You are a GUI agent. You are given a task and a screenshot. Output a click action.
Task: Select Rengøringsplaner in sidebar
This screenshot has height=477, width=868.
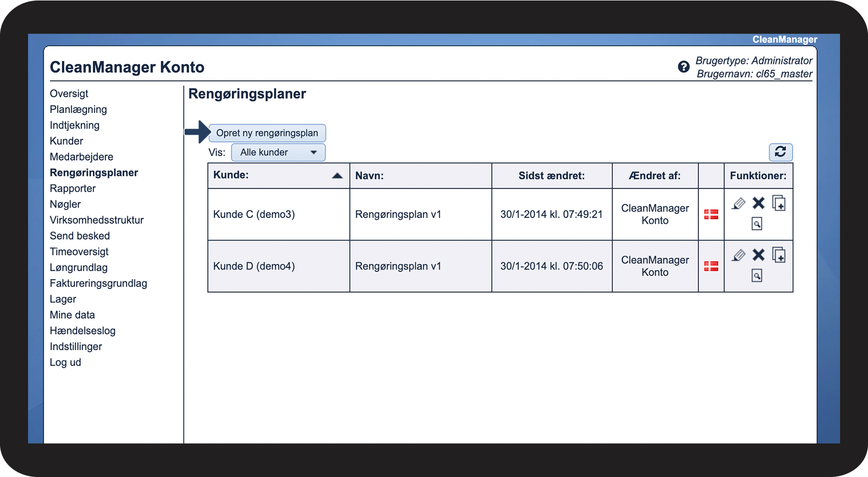pos(94,172)
